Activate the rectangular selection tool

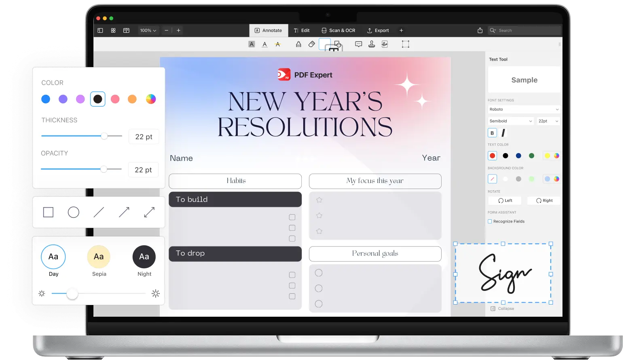(x=406, y=44)
